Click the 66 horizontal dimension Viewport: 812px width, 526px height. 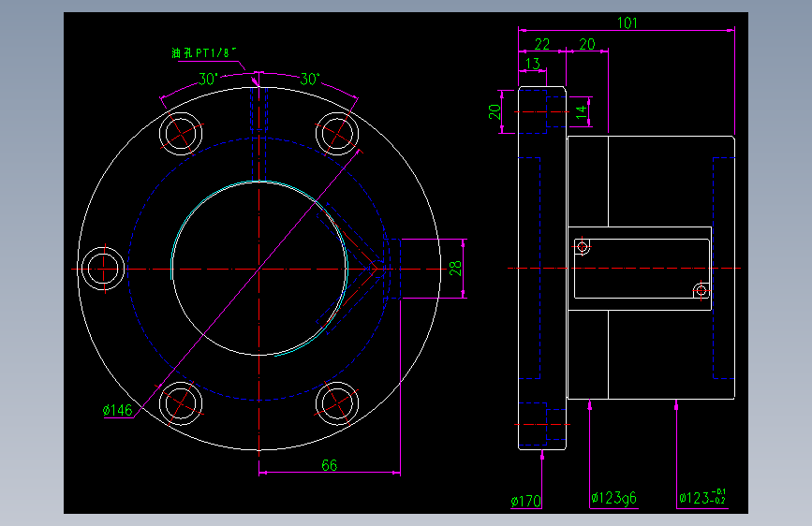pos(330,465)
